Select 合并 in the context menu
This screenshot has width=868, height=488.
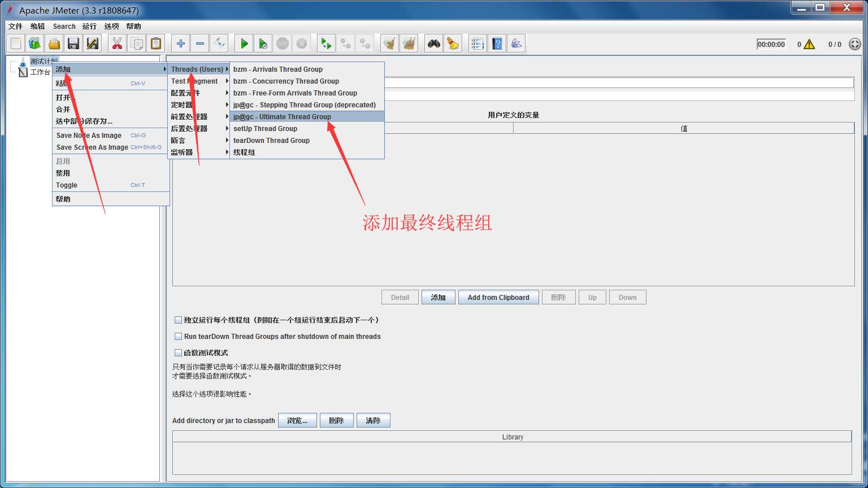tap(111, 110)
